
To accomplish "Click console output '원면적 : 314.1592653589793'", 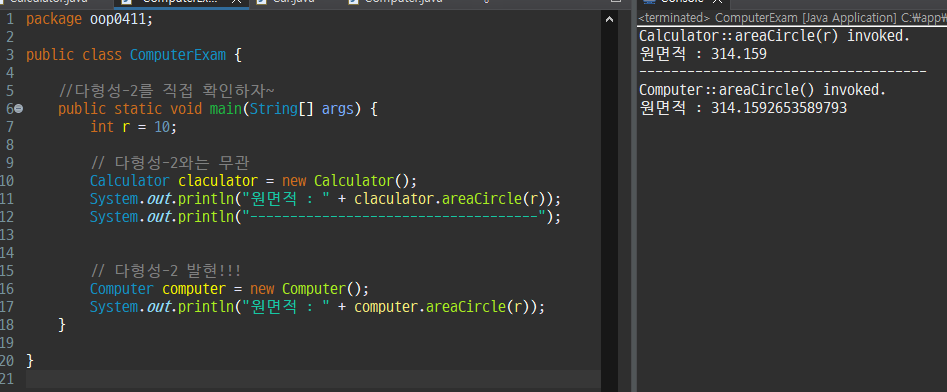I will [x=743, y=108].
